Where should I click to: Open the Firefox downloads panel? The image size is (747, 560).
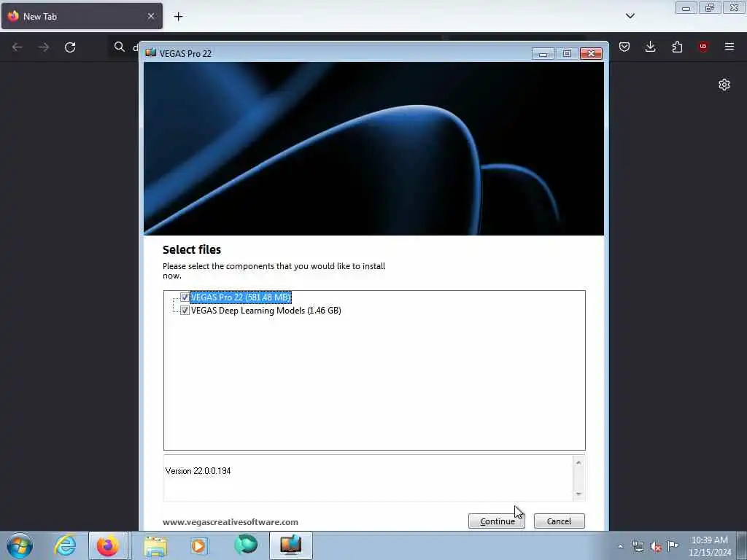tap(650, 47)
